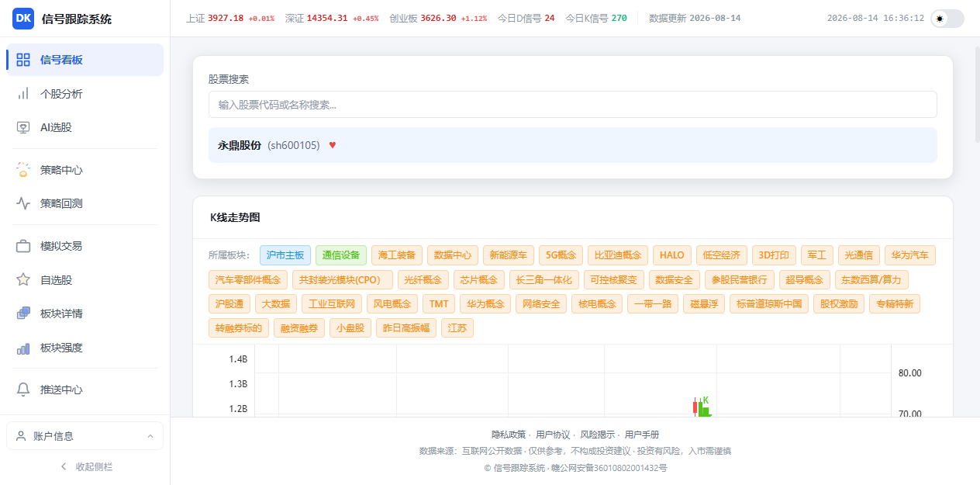Click the 数据中心 tag
980x485 pixels.
coord(453,255)
